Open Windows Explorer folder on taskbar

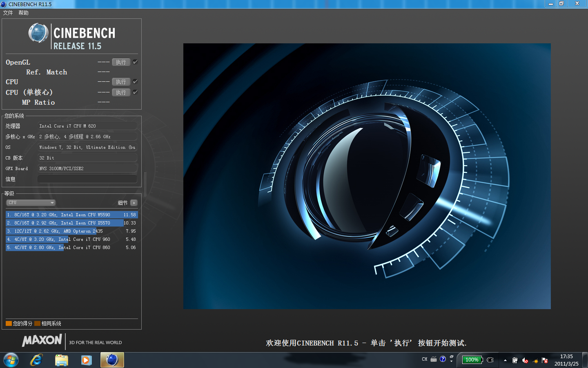point(62,360)
